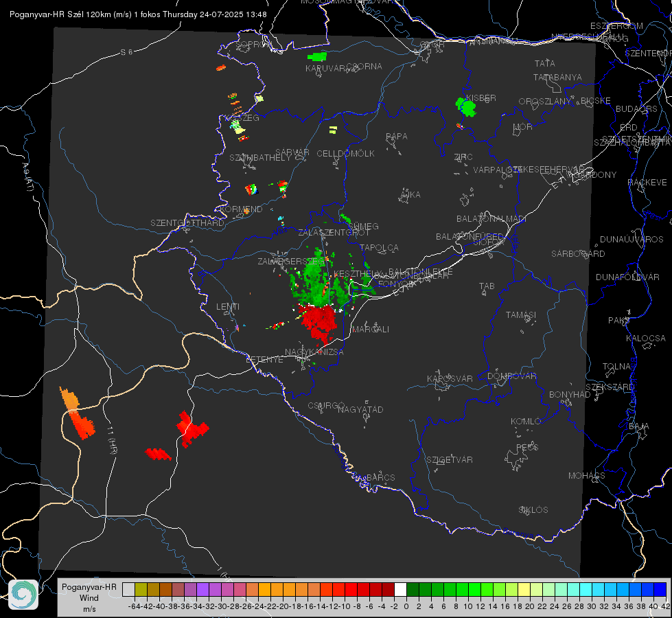Image resolution: width=672 pixels, height=618 pixels.
Task: Click the timestamp 'Thursday 24-07-2025 13:48'
Action: coord(215,14)
